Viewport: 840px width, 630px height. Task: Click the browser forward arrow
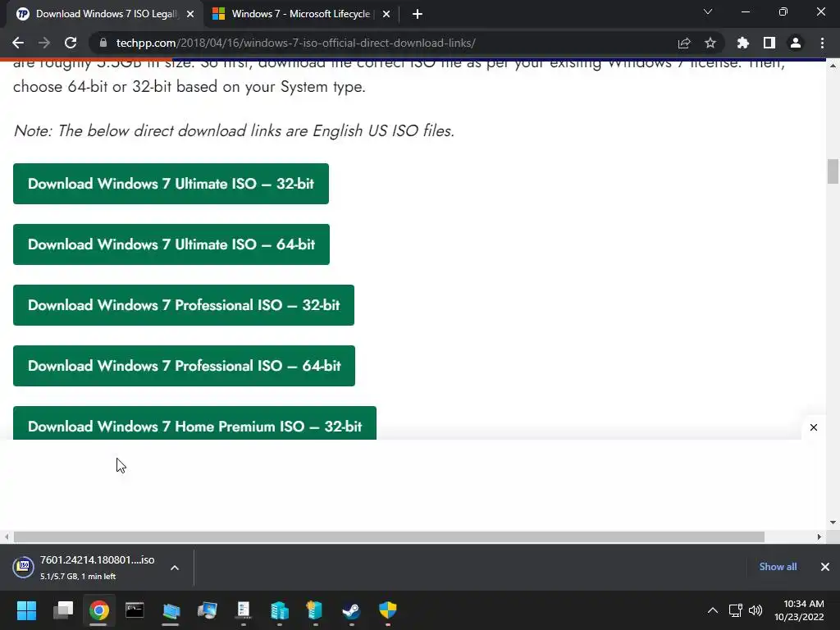[x=44, y=43]
